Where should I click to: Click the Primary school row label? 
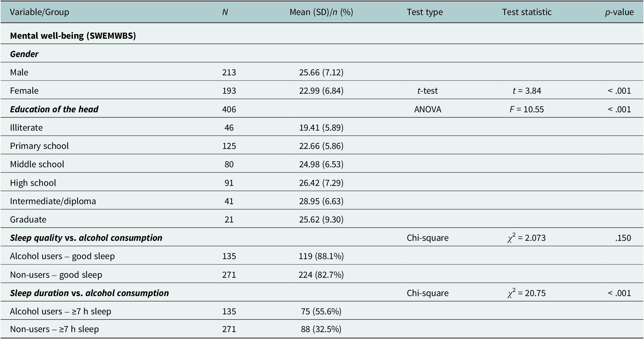[x=39, y=146]
